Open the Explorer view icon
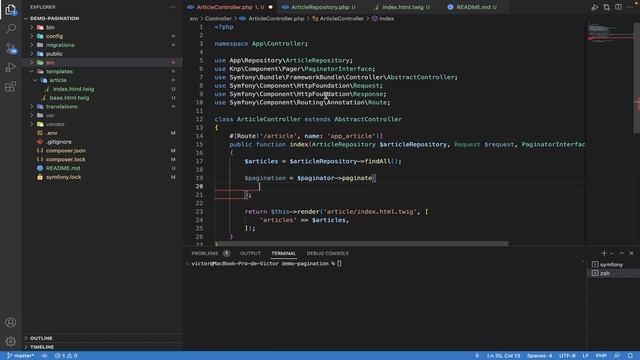 point(11,9)
